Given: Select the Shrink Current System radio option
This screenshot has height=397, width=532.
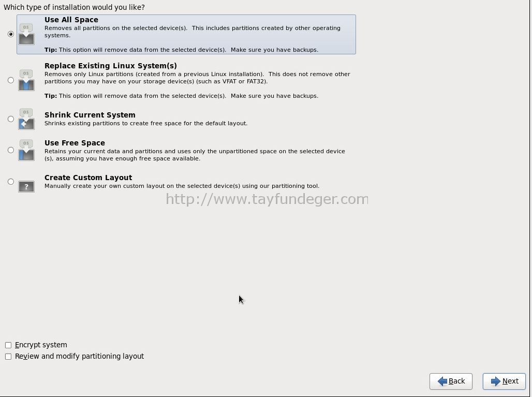Looking at the screenshot, I should [x=11, y=119].
